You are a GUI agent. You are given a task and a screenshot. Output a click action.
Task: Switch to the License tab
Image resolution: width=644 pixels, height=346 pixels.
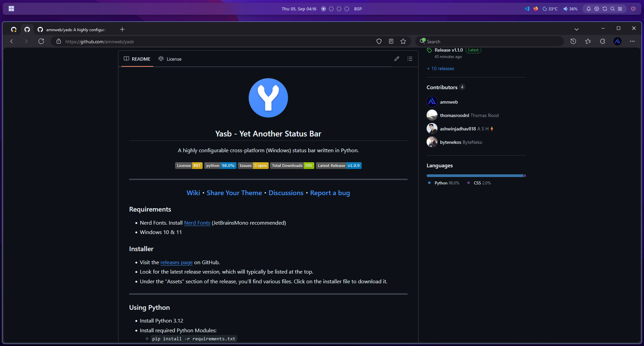(x=170, y=59)
